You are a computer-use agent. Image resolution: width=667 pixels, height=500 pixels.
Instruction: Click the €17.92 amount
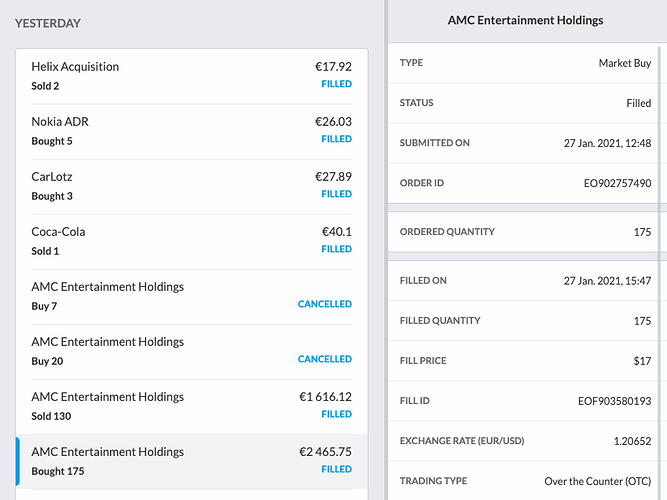click(333, 67)
